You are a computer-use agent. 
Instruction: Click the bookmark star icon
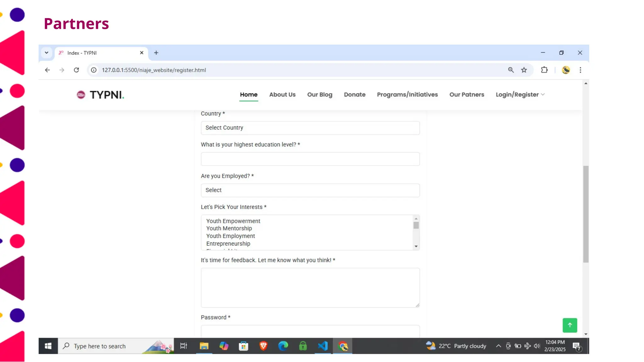tap(524, 70)
